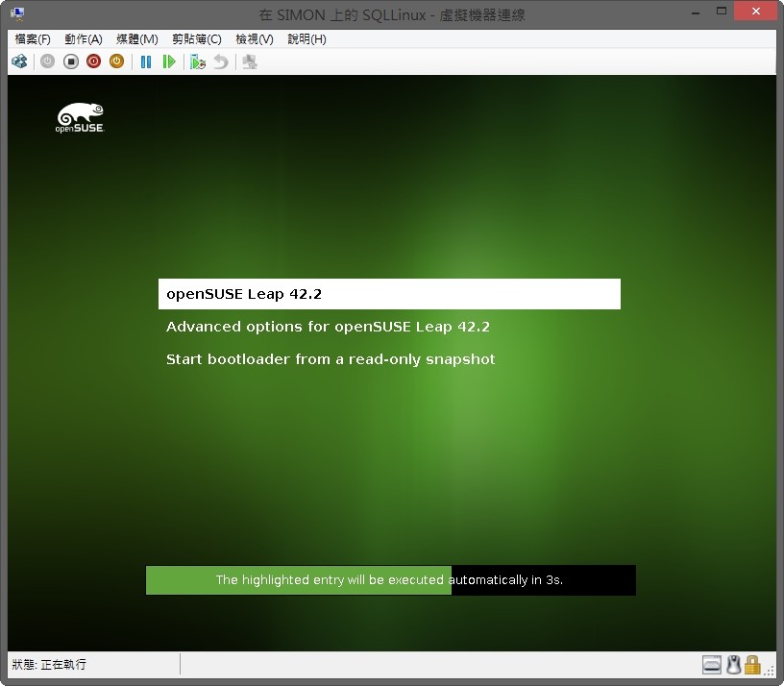
Task: Open the 檢視(V) menu
Action: pos(255,39)
